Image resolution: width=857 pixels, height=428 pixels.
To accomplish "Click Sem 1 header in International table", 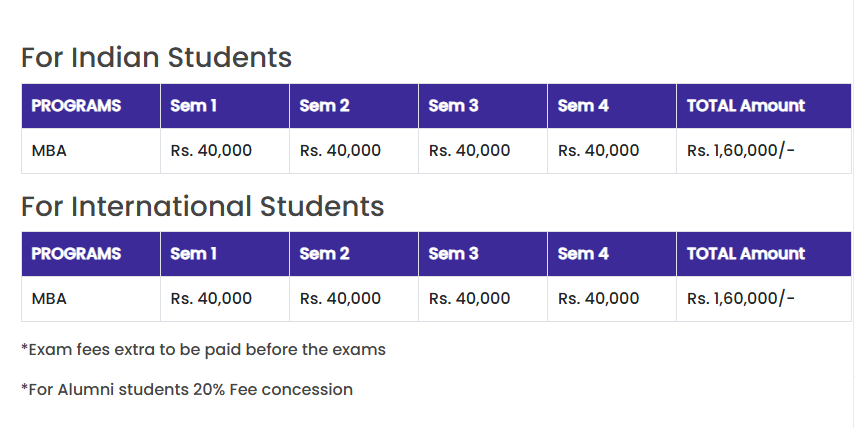I will 194,254.
